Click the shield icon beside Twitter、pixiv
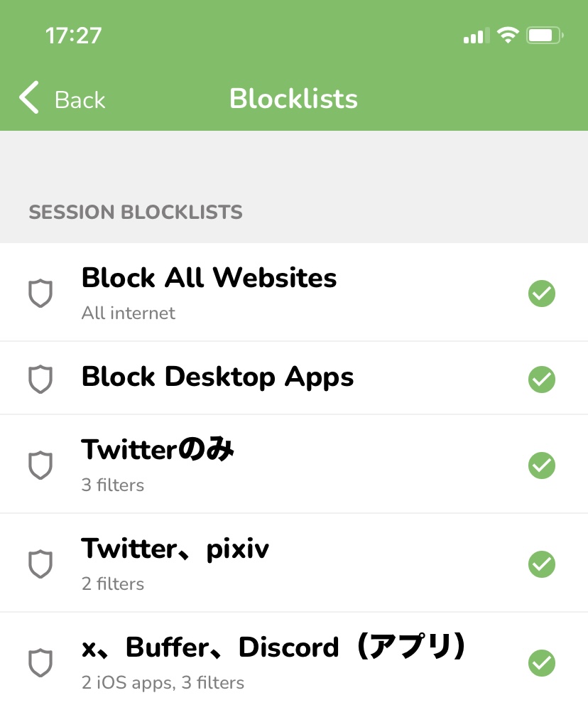 40,564
